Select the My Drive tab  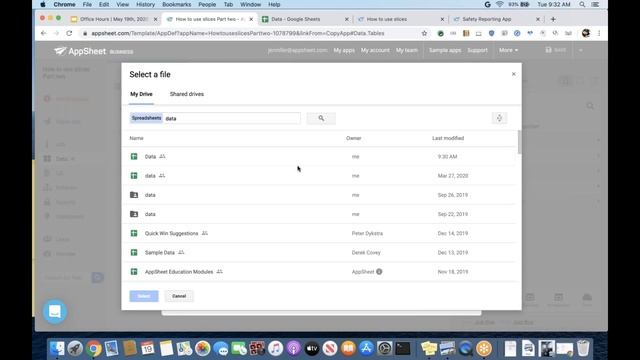[141, 94]
